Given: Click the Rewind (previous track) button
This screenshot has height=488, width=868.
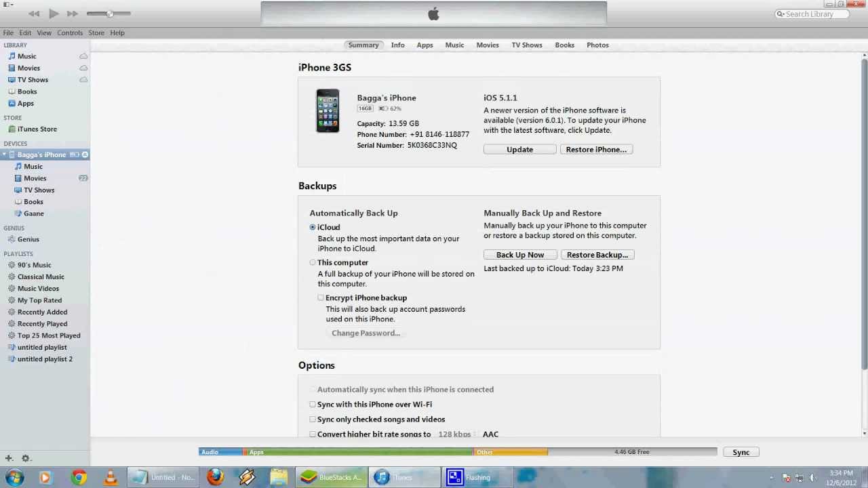Looking at the screenshot, I should [x=34, y=14].
